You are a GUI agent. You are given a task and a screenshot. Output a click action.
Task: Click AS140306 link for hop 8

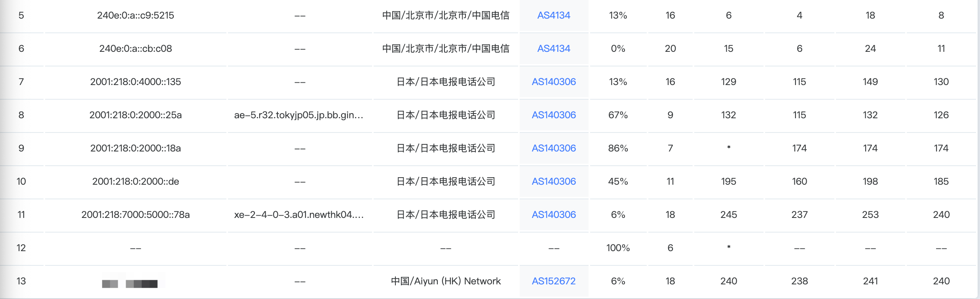coord(553,115)
